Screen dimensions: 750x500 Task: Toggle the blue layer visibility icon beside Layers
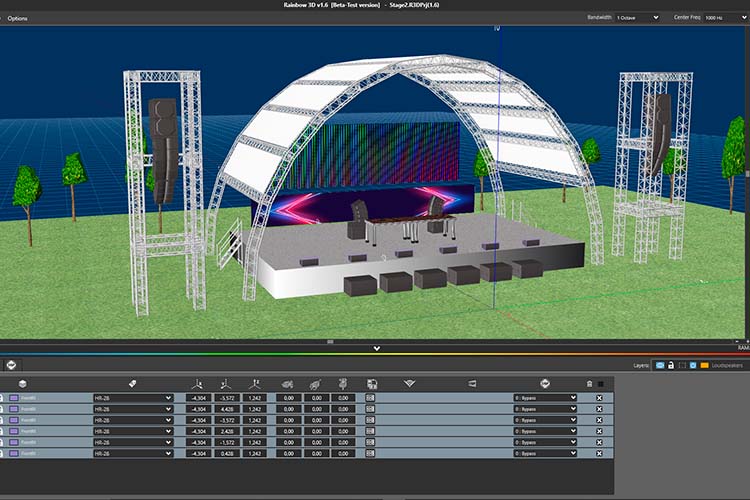point(660,365)
